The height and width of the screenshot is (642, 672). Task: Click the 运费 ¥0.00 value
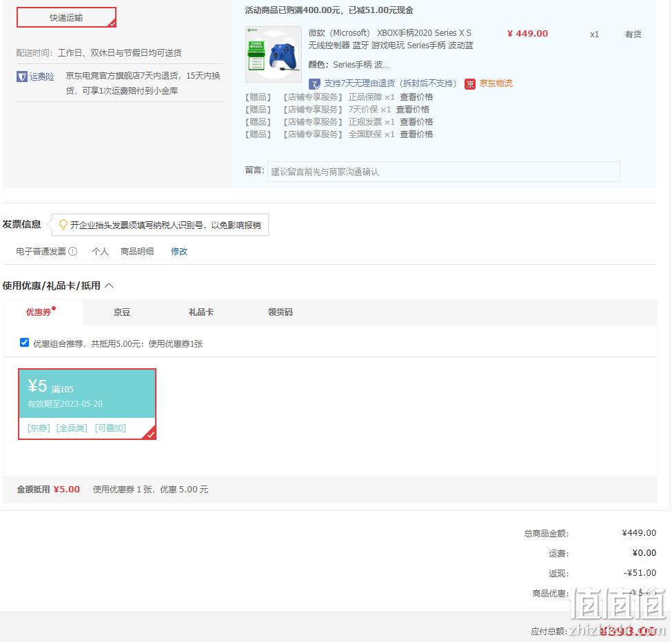[x=644, y=553]
